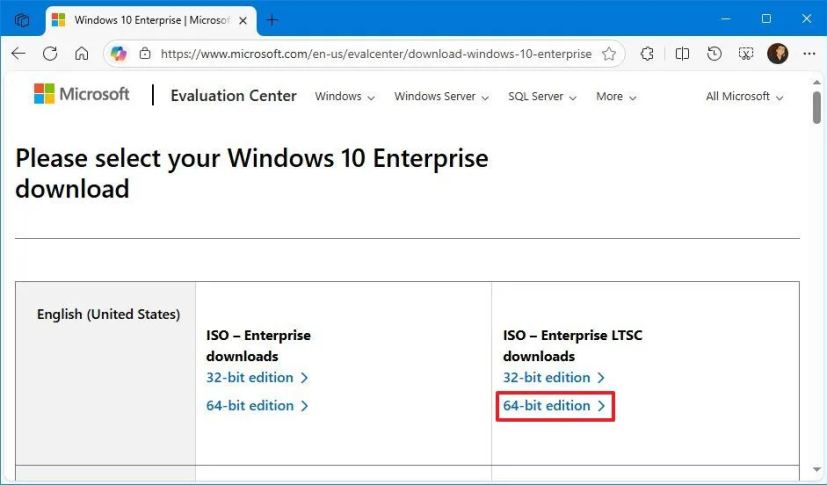Click the browser Back arrow

click(x=18, y=54)
